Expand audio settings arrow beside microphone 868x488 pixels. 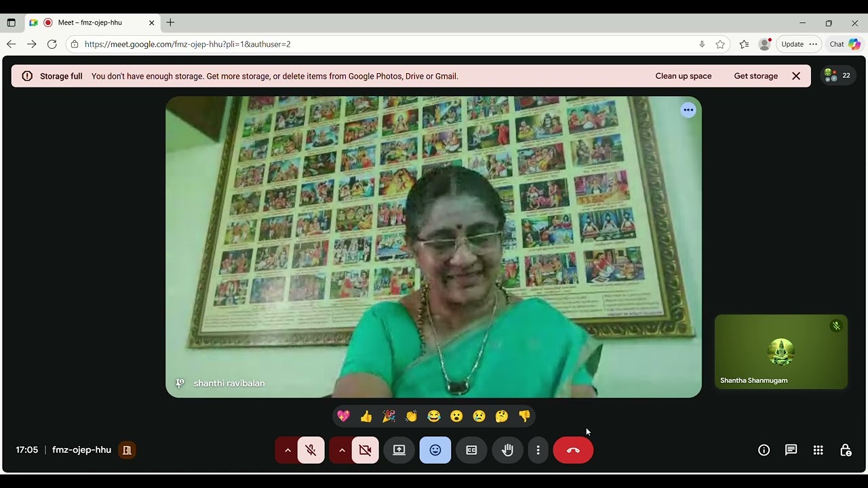click(x=287, y=450)
